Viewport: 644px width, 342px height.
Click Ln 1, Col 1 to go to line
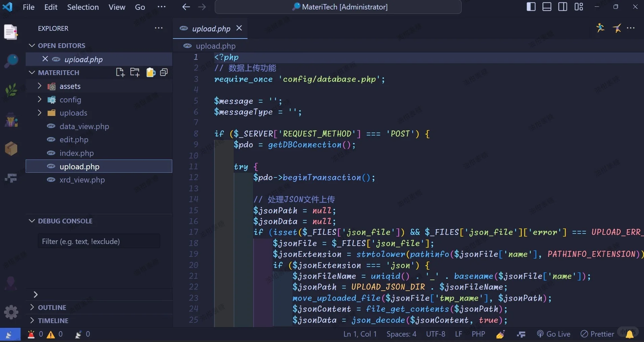pos(360,334)
